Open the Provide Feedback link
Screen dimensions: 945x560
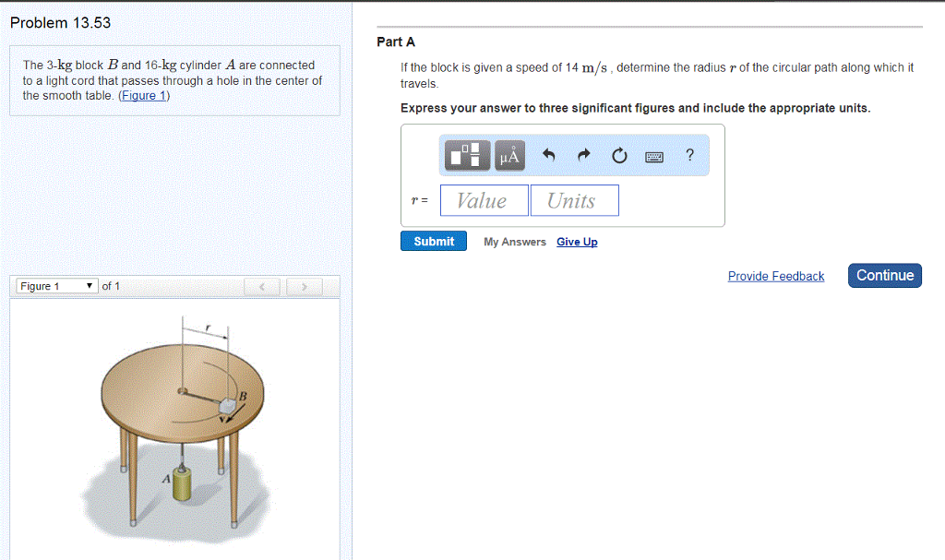pyautogui.click(x=775, y=276)
